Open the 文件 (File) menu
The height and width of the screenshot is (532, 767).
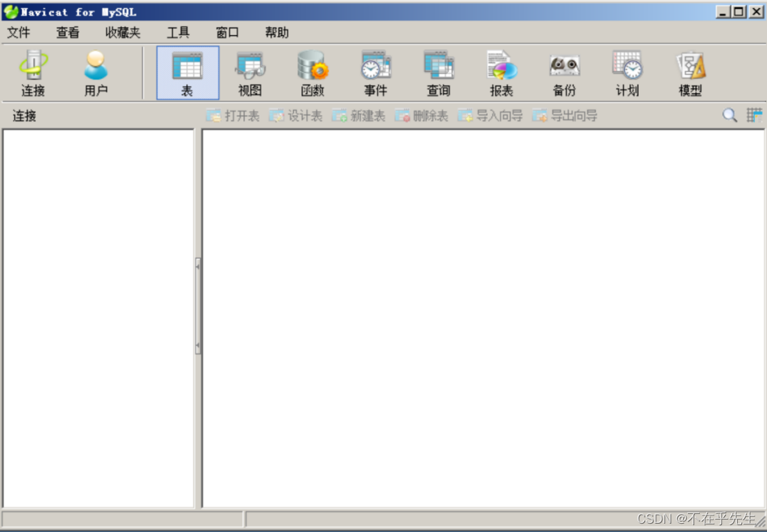click(19, 33)
